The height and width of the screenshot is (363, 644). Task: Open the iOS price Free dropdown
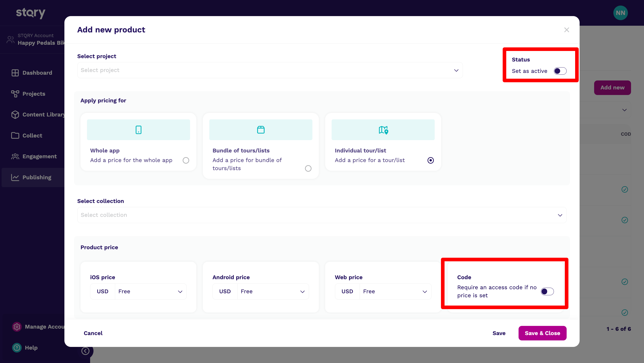tap(151, 291)
